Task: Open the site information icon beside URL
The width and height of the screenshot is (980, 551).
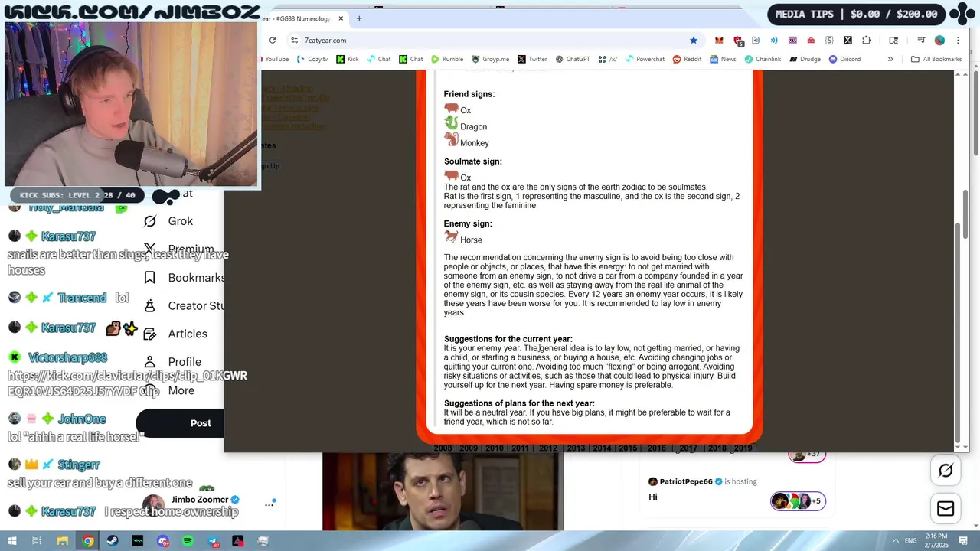Action: click(294, 40)
